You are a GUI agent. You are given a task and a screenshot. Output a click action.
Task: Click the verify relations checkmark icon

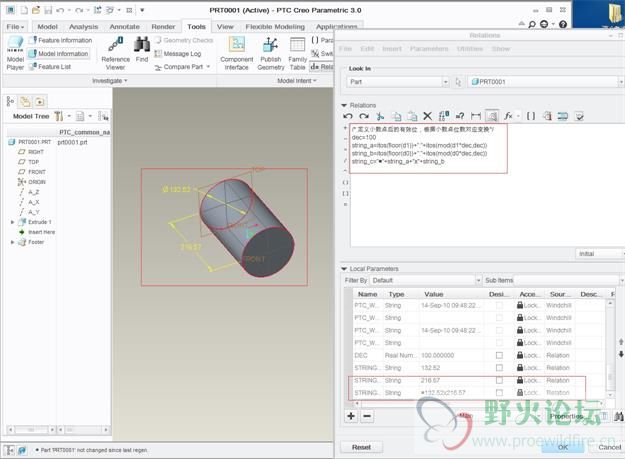[579, 116]
